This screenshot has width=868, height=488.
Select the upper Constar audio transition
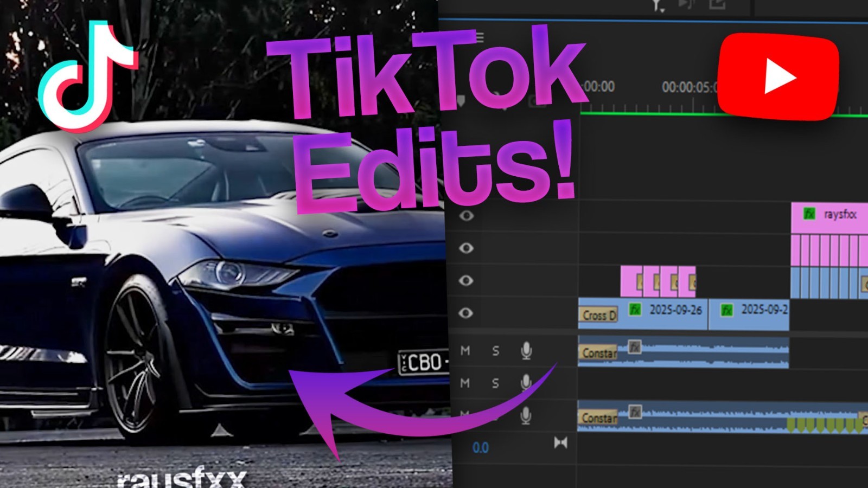pyautogui.click(x=599, y=353)
